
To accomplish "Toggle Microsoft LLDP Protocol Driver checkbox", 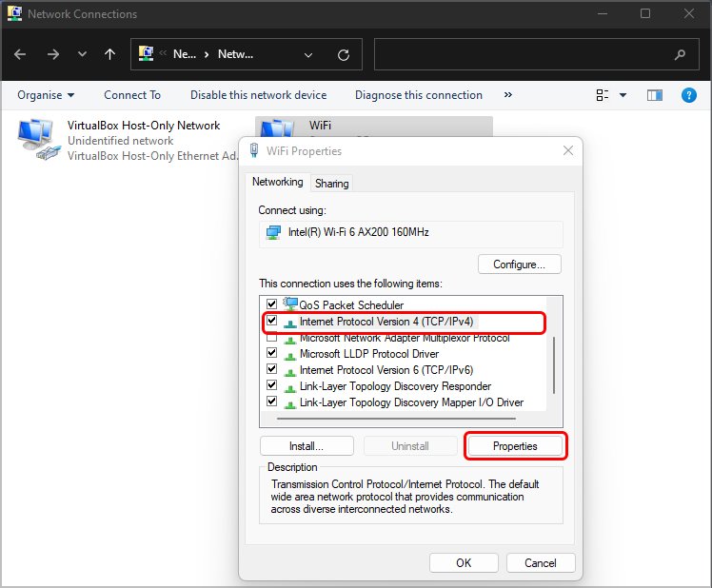I will pos(271,353).
